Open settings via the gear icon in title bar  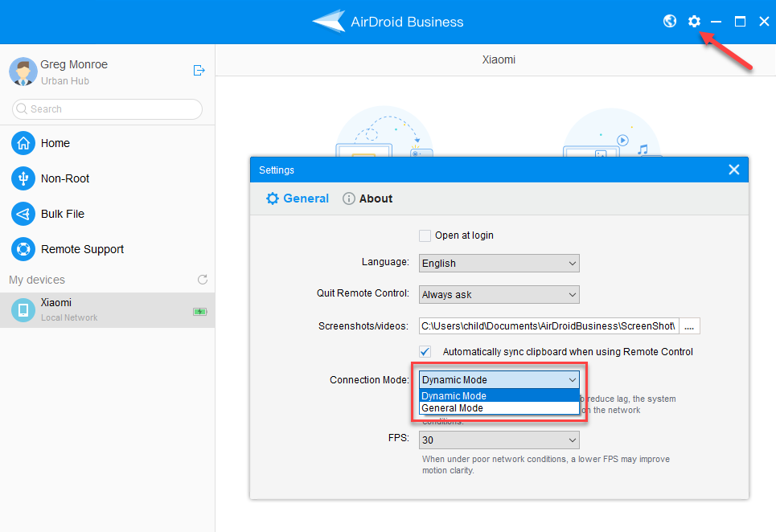694,21
